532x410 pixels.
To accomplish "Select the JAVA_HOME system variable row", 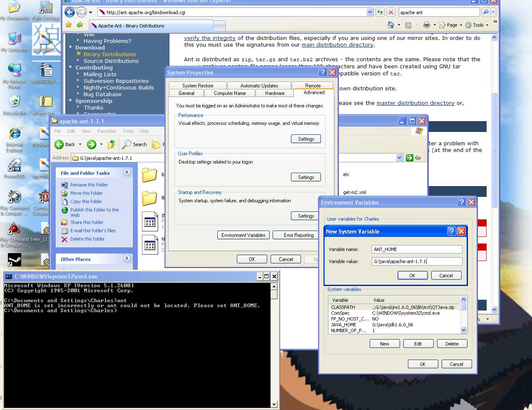I will [x=395, y=325].
